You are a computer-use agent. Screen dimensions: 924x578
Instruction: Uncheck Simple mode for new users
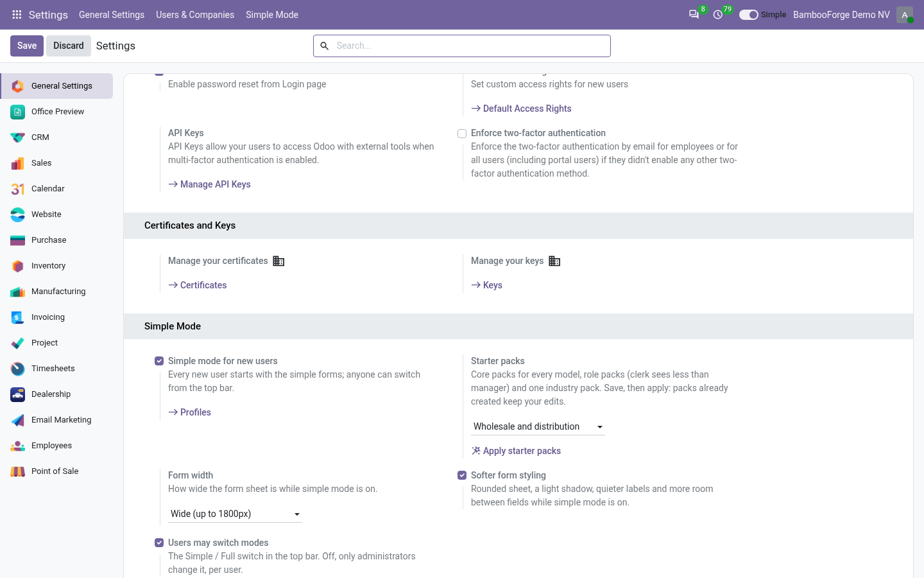click(x=159, y=361)
